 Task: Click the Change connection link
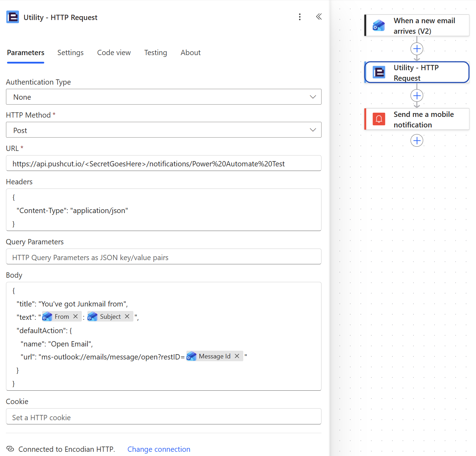pos(159,449)
